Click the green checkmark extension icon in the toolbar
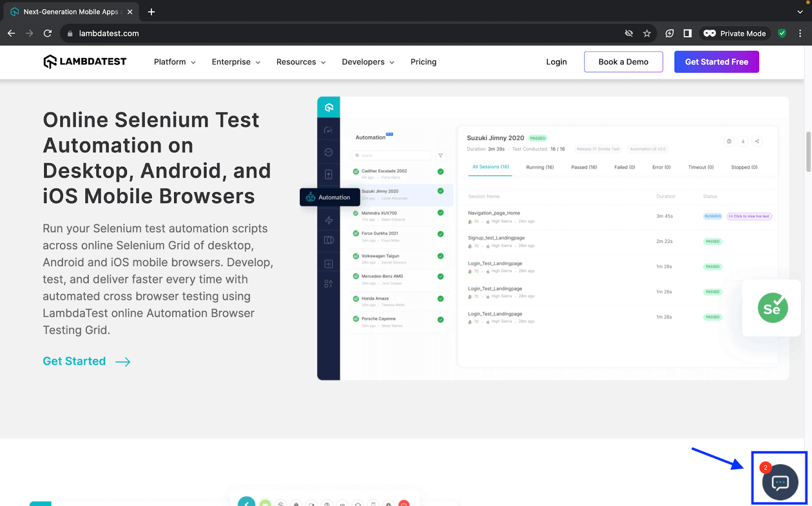The width and height of the screenshot is (812, 506). pos(782,33)
